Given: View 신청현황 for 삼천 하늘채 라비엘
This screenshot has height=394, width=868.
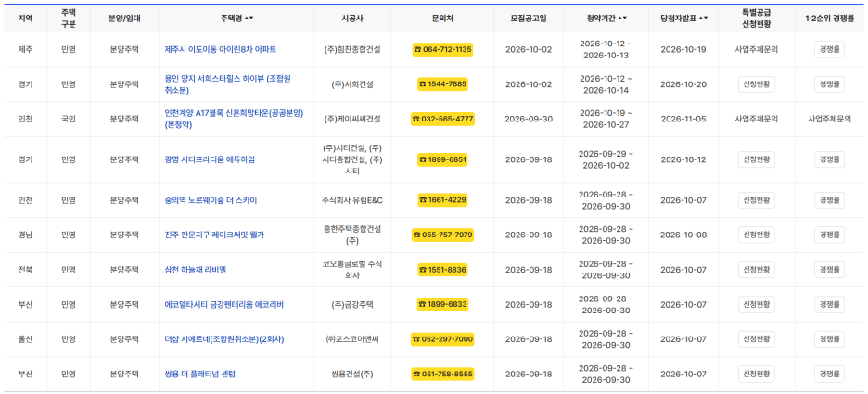Looking at the screenshot, I should point(756,270).
